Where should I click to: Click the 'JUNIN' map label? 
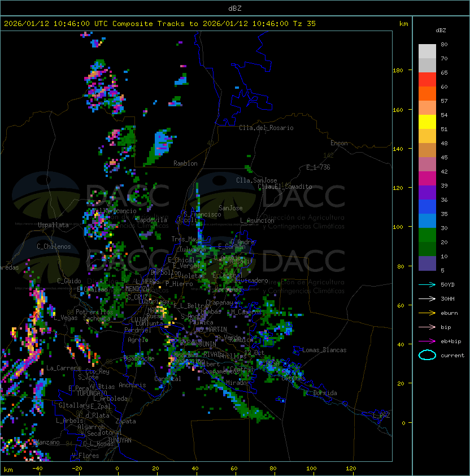pos(207,344)
